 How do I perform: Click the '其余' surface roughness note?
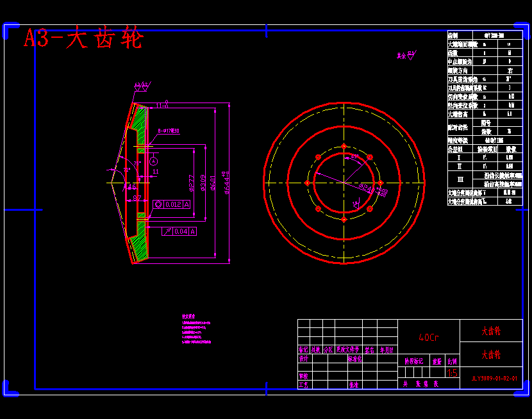407,55
